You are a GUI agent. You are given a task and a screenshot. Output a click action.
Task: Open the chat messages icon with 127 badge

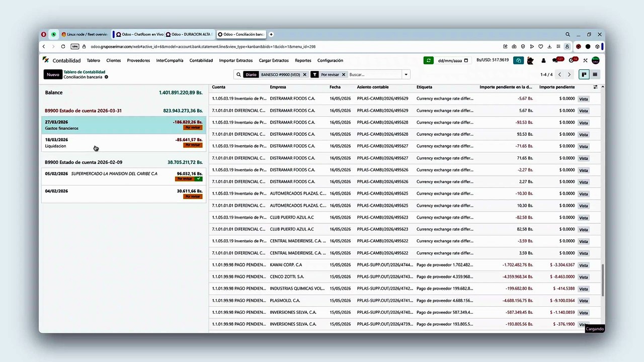(557, 60)
